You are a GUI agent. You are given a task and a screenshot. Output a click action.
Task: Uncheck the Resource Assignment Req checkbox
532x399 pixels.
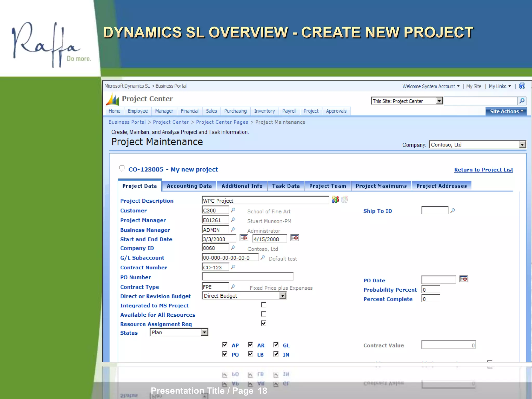tap(263, 323)
